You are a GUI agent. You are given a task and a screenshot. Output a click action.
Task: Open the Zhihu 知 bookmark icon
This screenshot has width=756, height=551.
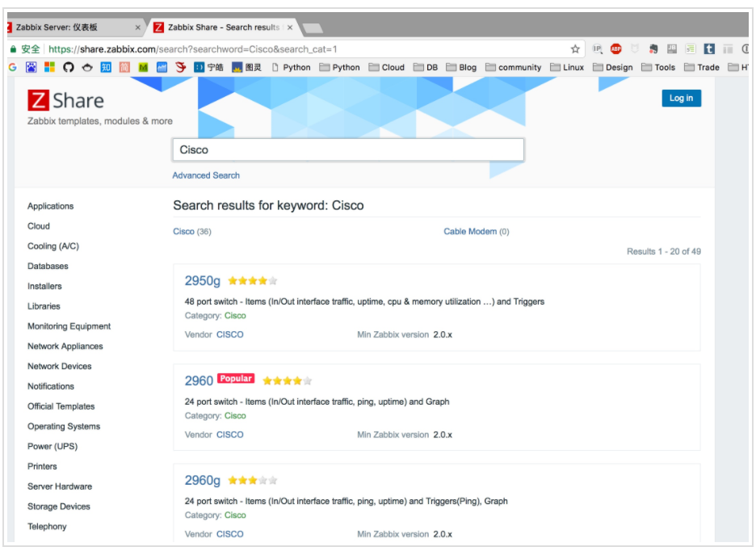click(106, 67)
